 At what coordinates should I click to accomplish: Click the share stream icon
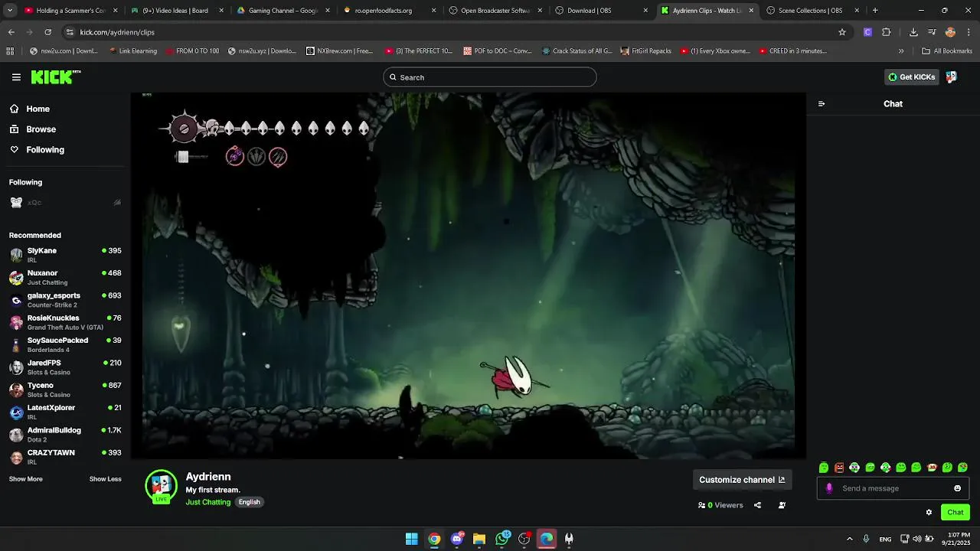point(757,505)
